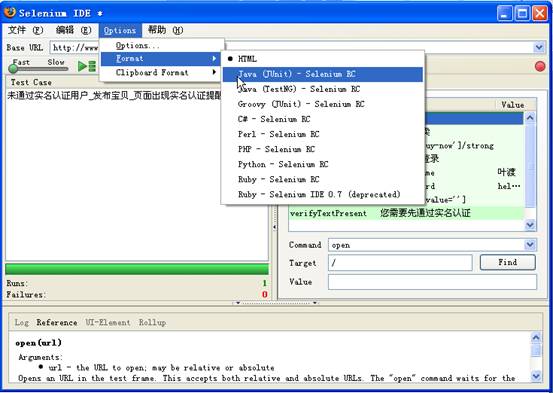This screenshot has height=393, width=553.
Task: Click the green play entire test suite icon
Action: click(x=87, y=66)
